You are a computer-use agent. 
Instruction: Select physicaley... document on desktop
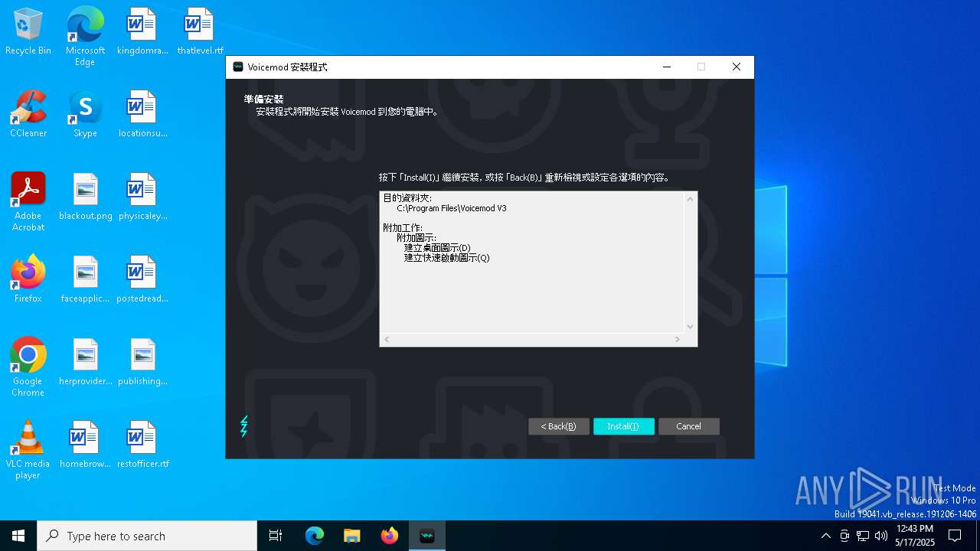(x=142, y=197)
